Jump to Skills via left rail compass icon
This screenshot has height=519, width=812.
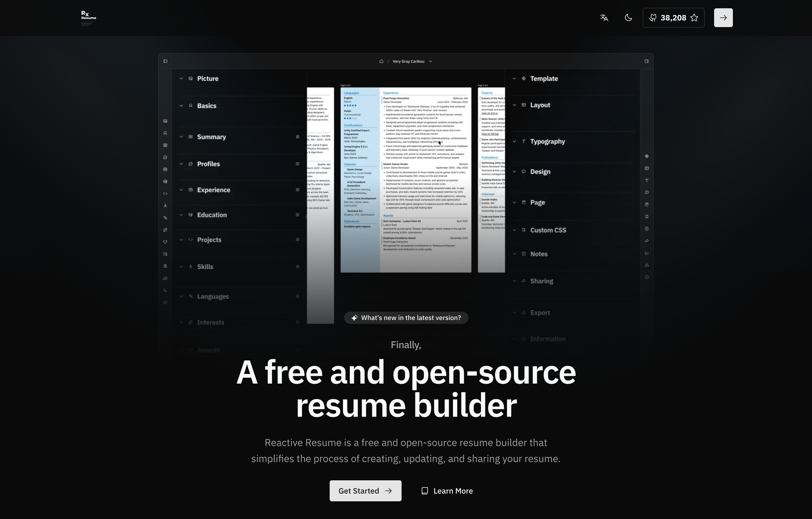165,206
